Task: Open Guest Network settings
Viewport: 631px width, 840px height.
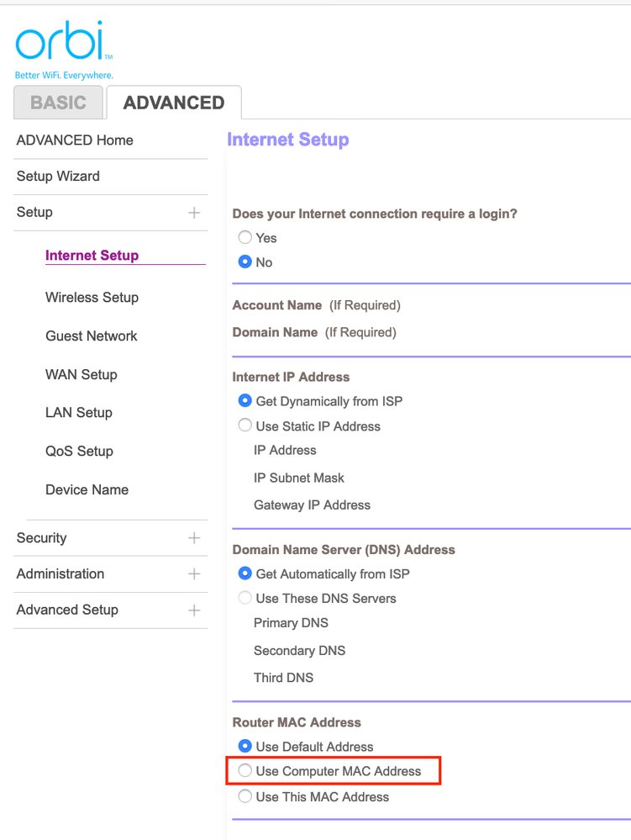Action: click(x=91, y=336)
